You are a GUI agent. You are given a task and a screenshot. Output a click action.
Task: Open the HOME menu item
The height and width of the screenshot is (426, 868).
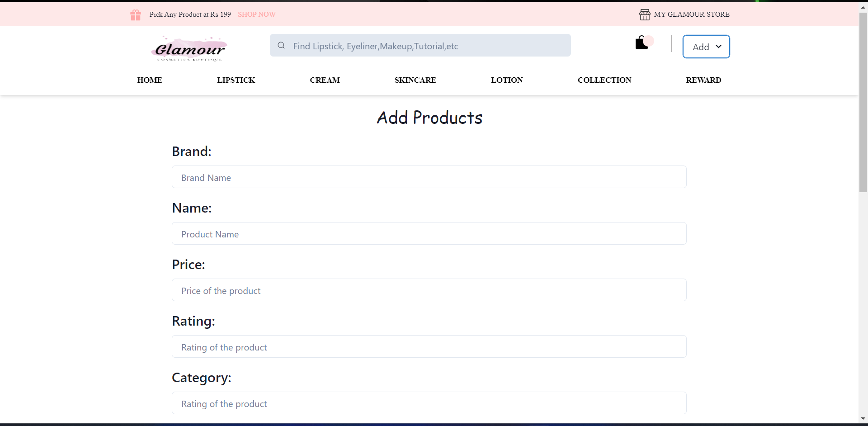[150, 80]
